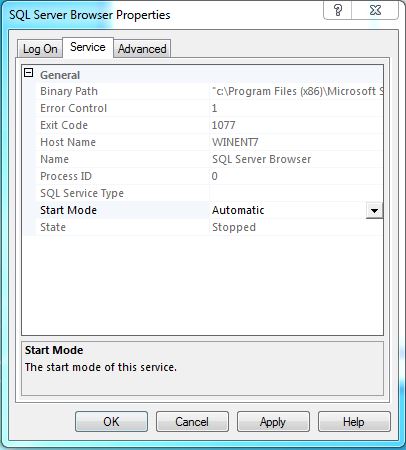This screenshot has height=450, width=406.
Task: Collapse the General section
Action: 29,73
